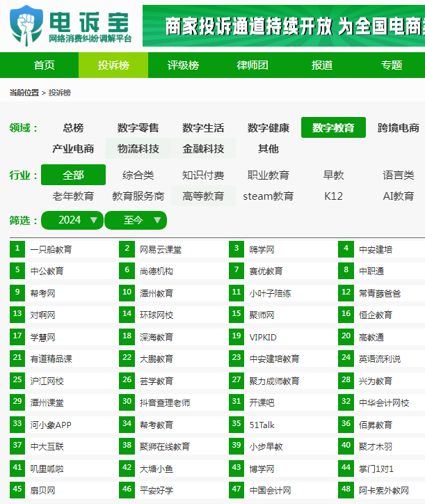
Task: Open rank 5 entry 中公教育
Action: click(x=47, y=271)
